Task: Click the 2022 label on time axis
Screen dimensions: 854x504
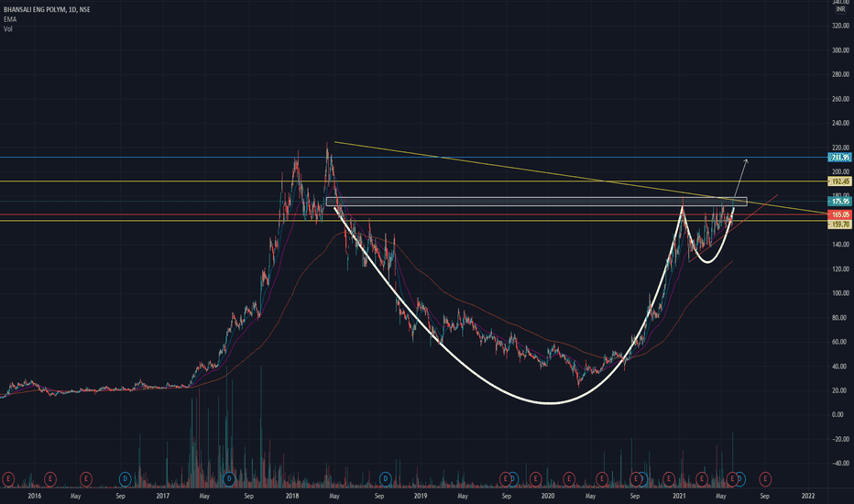Action: click(808, 496)
